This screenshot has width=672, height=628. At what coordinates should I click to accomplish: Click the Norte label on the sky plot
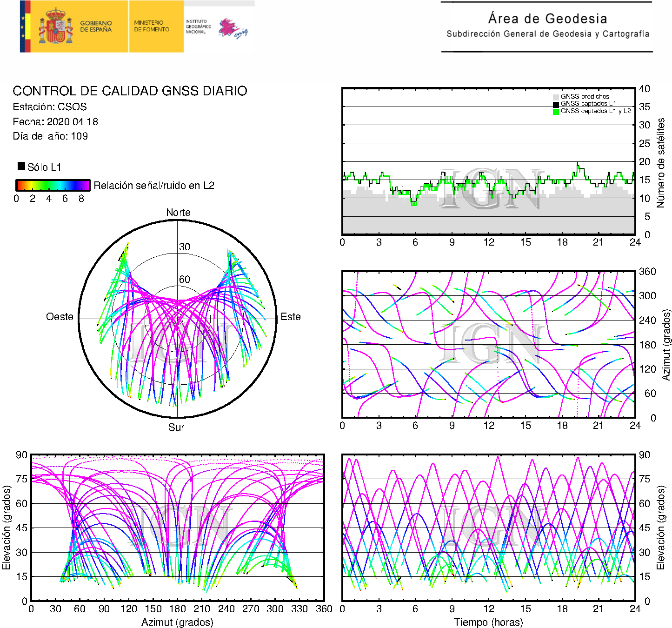point(178,212)
